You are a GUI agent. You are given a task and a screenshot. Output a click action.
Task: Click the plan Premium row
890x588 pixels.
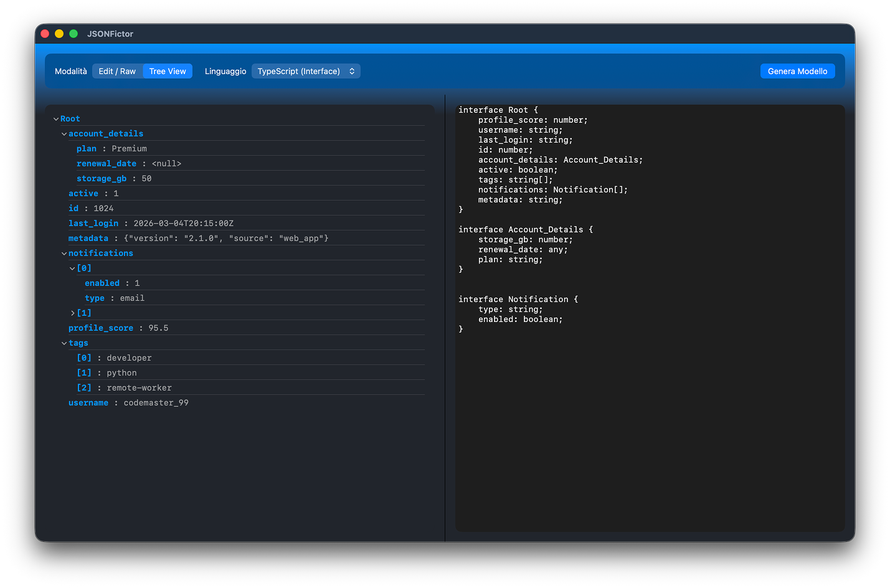click(112, 149)
